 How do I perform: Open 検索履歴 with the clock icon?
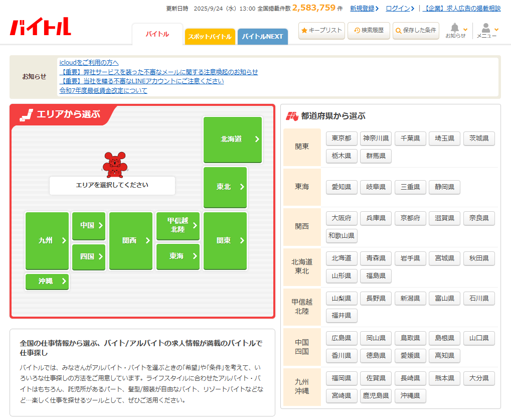point(369,31)
